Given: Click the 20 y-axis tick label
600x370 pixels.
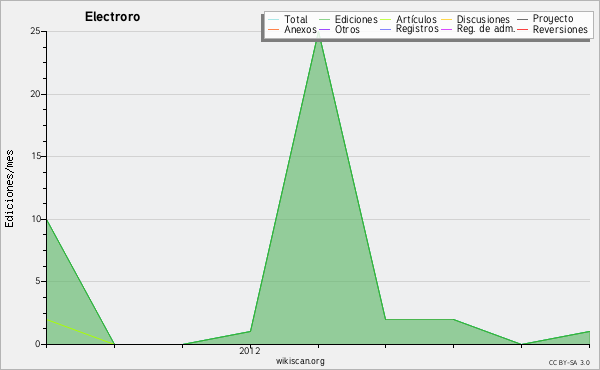Looking at the screenshot, I should point(35,94).
